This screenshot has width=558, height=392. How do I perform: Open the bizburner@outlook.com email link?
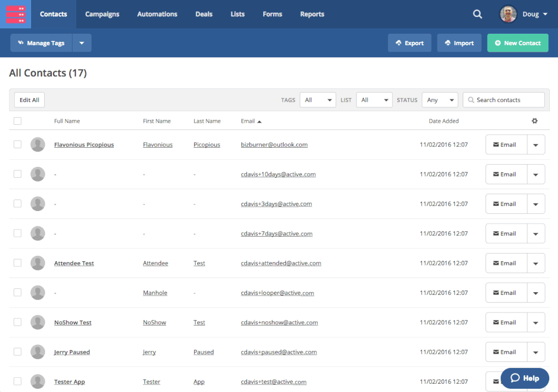[274, 144]
